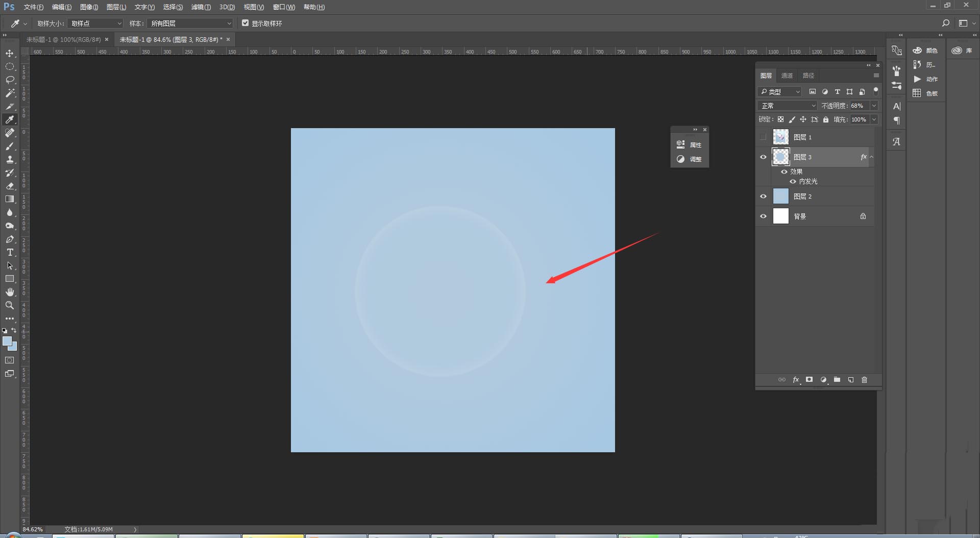The width and height of the screenshot is (980, 538).
Task: Add adjustment layer icon in Layers footer
Action: pos(823,380)
